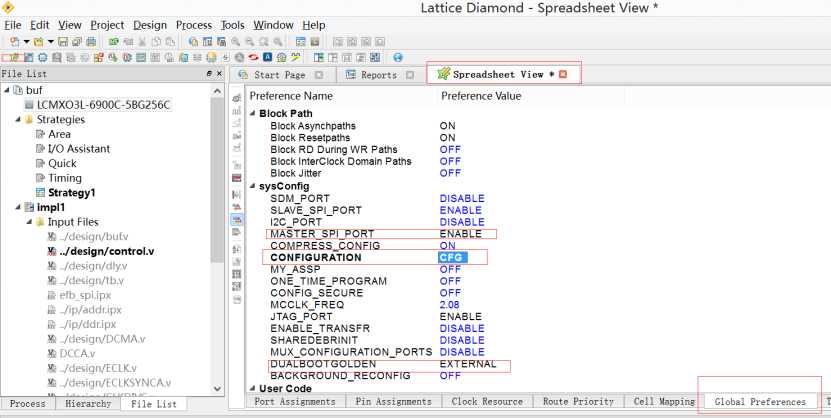Collapse the sysConfig preference group

[253, 186]
